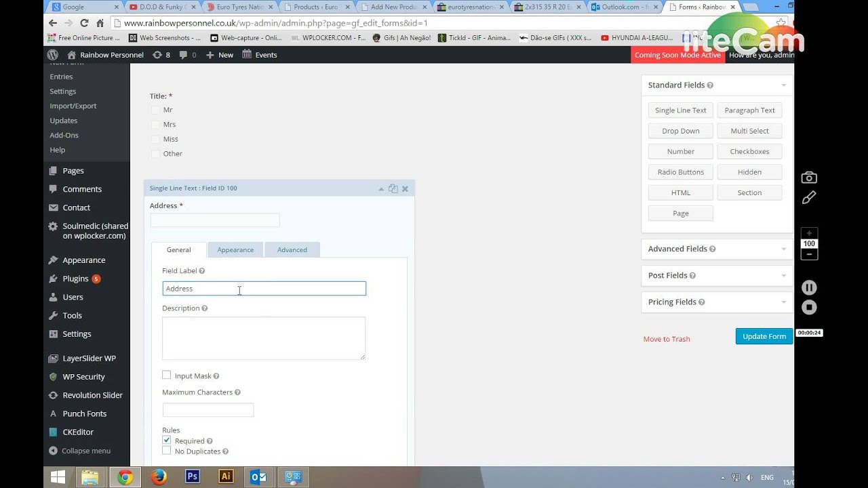This screenshot has width=868, height=488.
Task: Click liteCam pen drawing icon
Action: point(809,197)
